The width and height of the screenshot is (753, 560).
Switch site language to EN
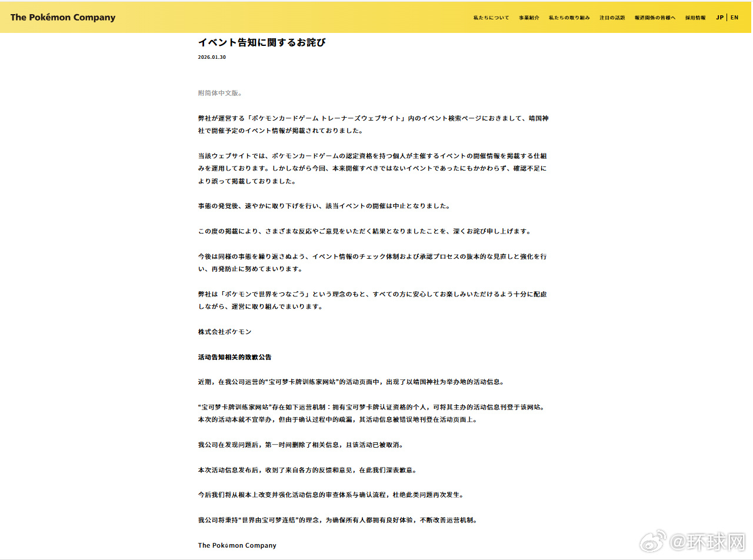(x=734, y=17)
